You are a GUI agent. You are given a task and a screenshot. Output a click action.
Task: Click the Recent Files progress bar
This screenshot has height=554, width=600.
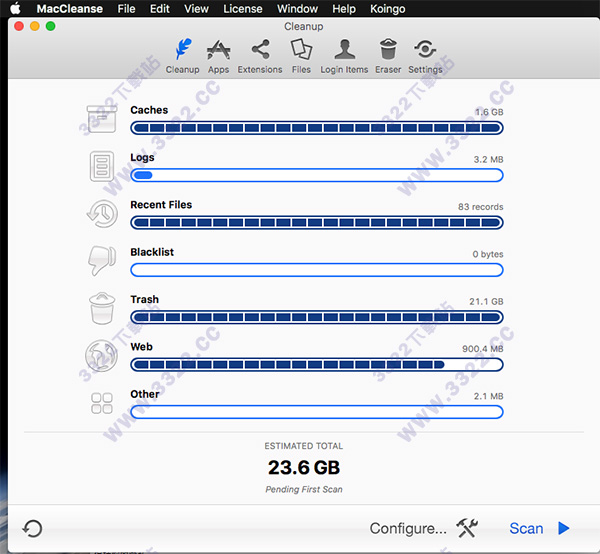point(317,223)
